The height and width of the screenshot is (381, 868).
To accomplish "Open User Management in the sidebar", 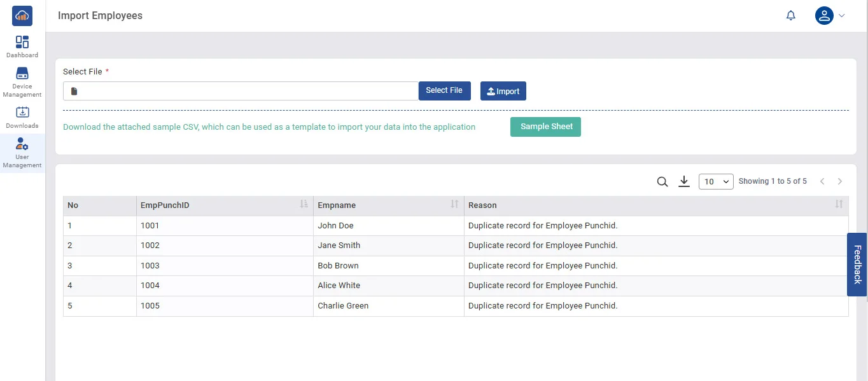I will [22, 153].
